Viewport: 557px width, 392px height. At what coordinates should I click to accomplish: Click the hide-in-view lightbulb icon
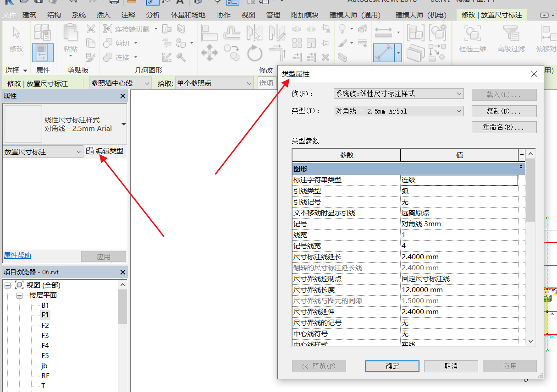[x=342, y=29]
